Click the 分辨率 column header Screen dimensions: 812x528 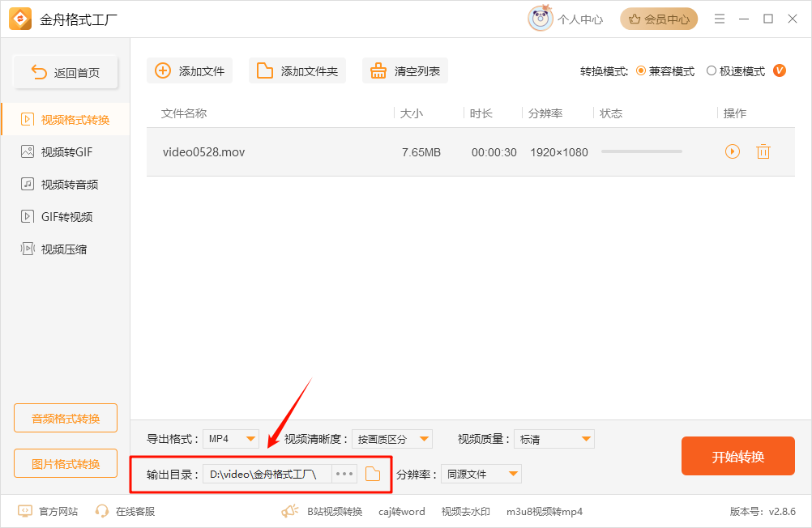point(545,113)
